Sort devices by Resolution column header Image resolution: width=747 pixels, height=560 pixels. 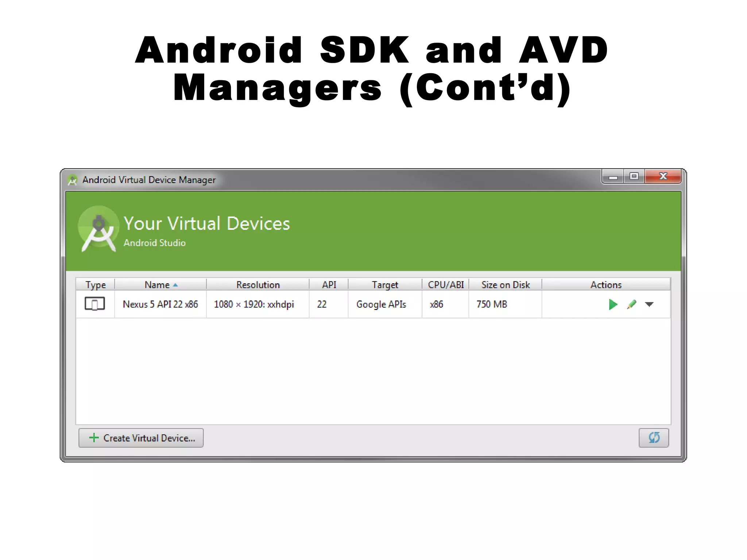258,285
